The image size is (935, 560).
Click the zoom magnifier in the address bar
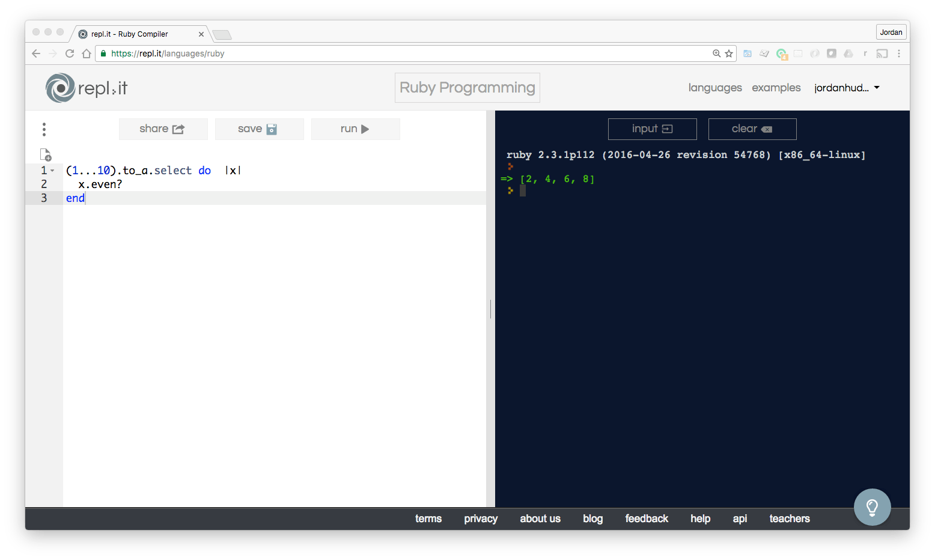pyautogui.click(x=716, y=53)
